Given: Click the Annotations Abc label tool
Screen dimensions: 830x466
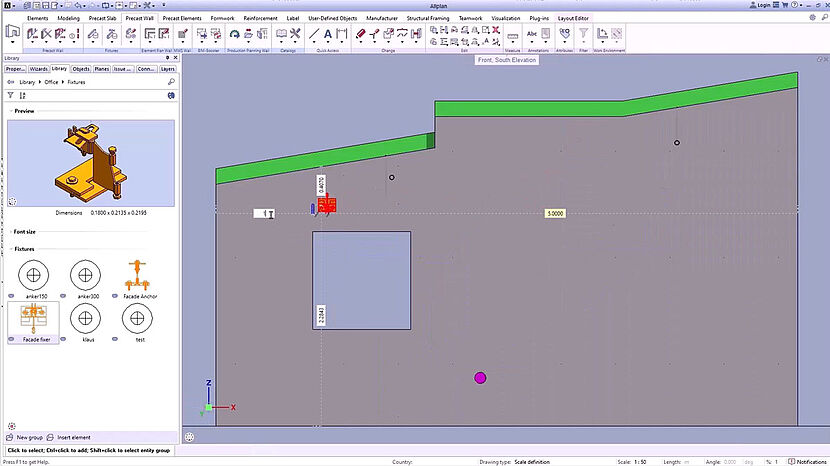Looking at the screenshot, I should click(531, 34).
